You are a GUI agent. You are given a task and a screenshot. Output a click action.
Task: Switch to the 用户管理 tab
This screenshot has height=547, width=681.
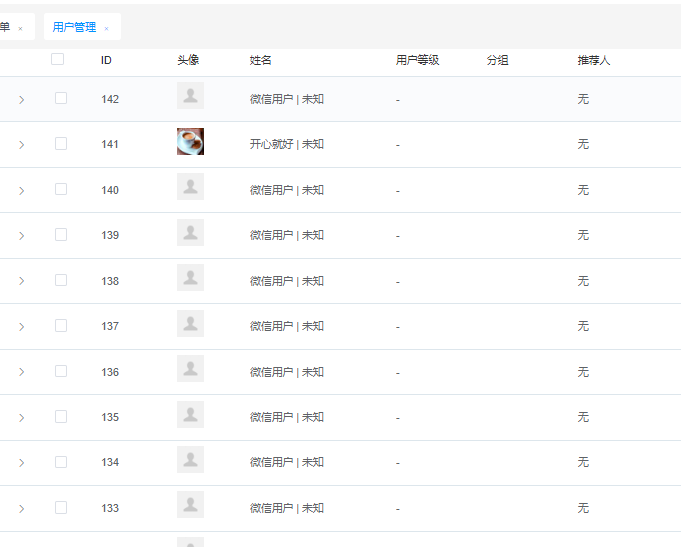(74, 27)
